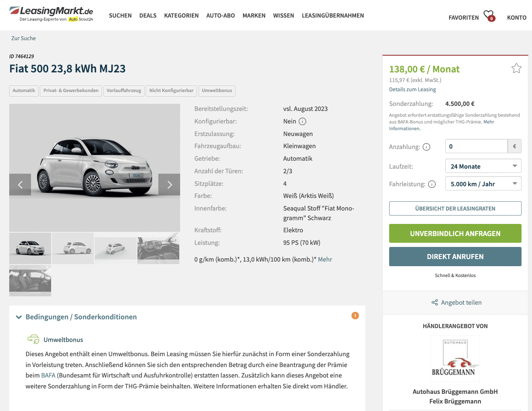Click the Umweltbonus tag

[217, 91]
